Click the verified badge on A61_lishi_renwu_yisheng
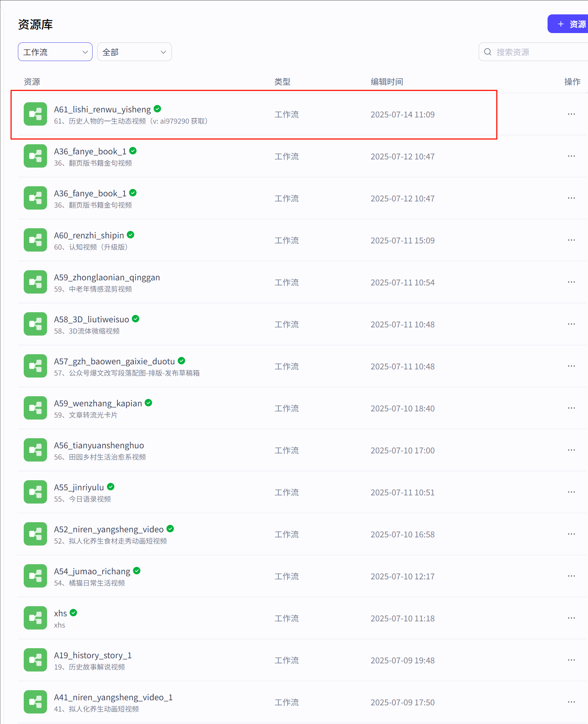The image size is (588, 724). click(x=157, y=109)
